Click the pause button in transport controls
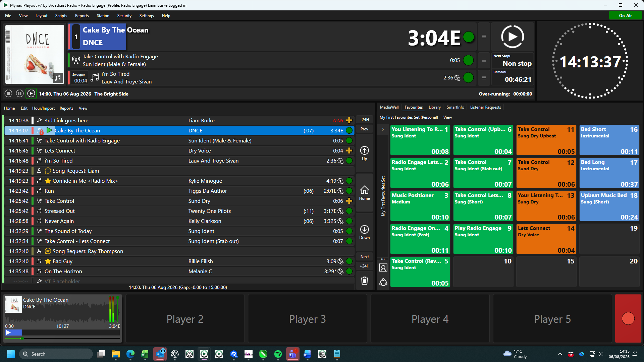 click(x=20, y=94)
